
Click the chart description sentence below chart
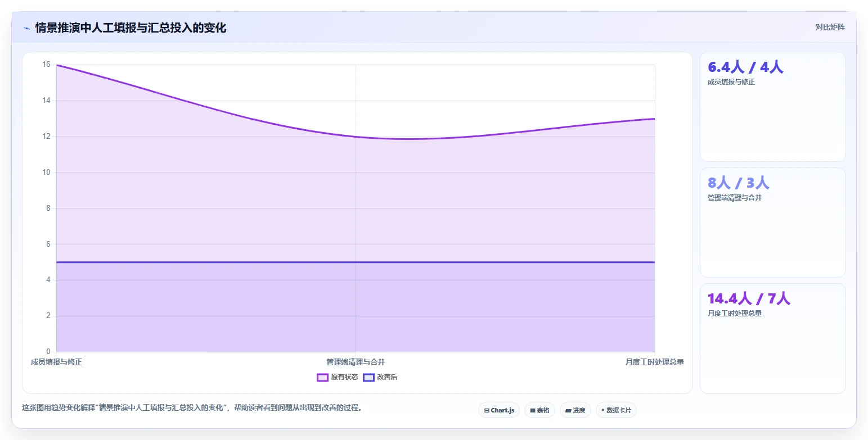coord(192,407)
